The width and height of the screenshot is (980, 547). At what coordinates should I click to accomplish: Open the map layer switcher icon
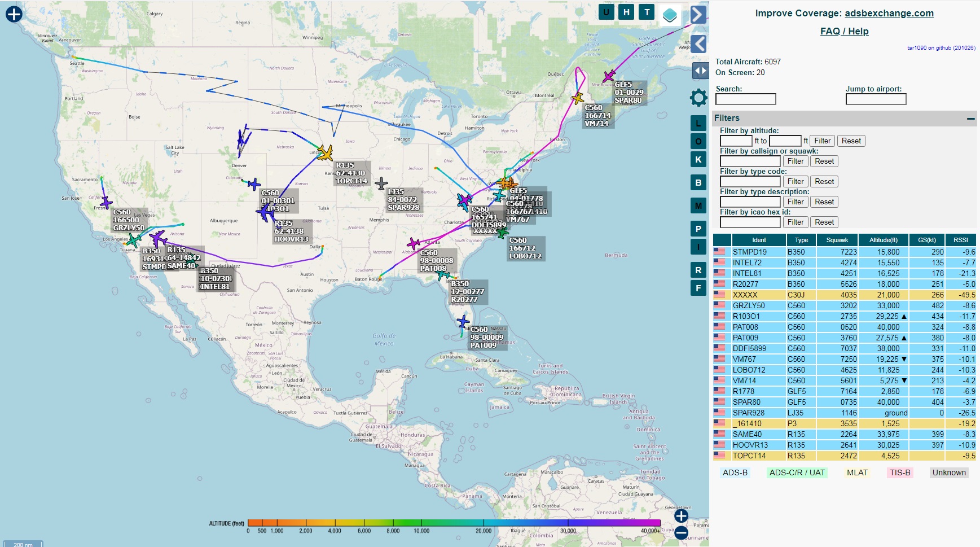click(x=670, y=15)
